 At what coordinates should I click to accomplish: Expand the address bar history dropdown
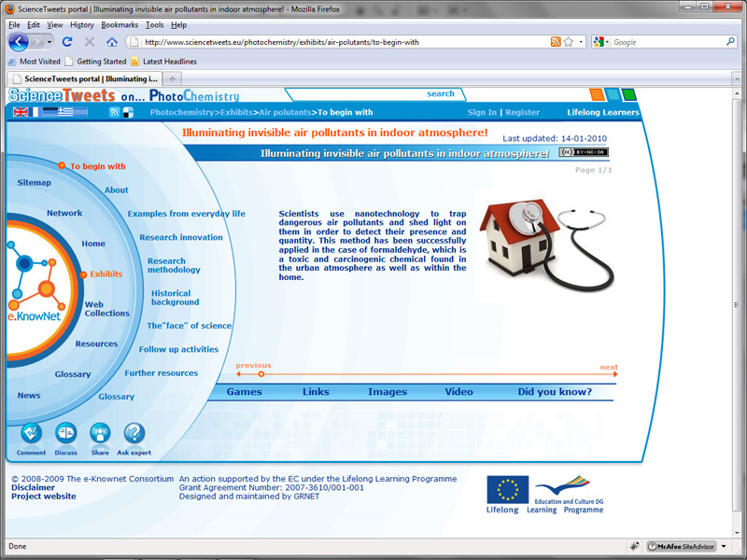tap(581, 42)
